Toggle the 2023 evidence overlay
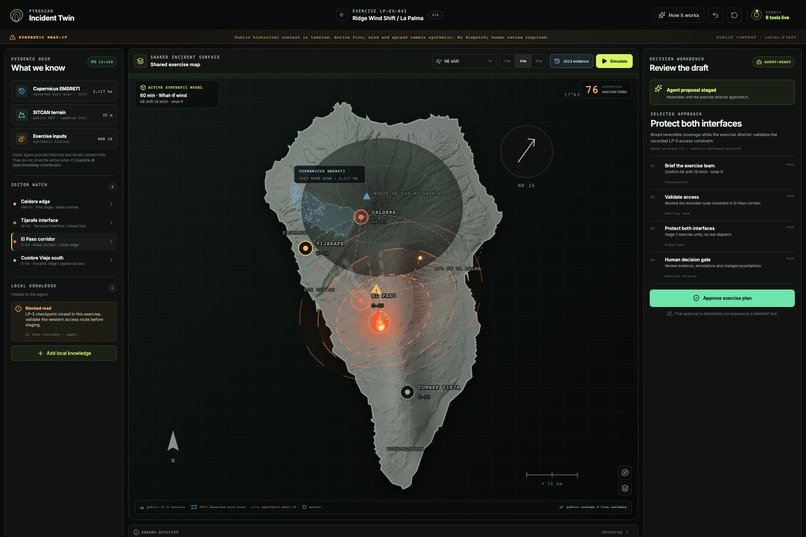Image resolution: width=806 pixels, height=537 pixels. [572, 61]
